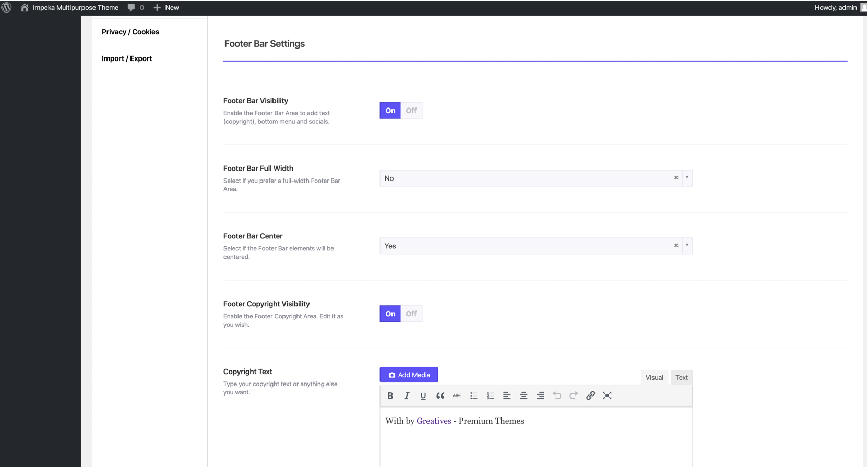
Task: Open fullscreen distraction-free editor mode
Action: [x=607, y=396]
